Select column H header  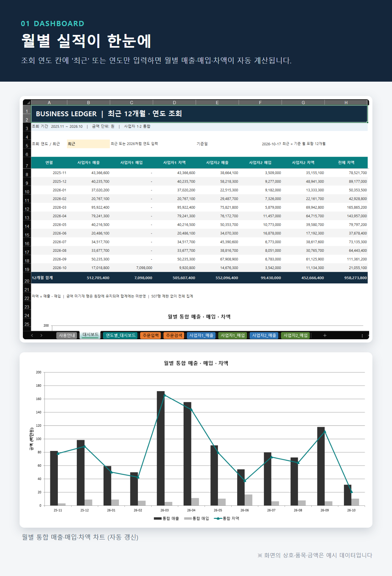pyautogui.click(x=346, y=103)
